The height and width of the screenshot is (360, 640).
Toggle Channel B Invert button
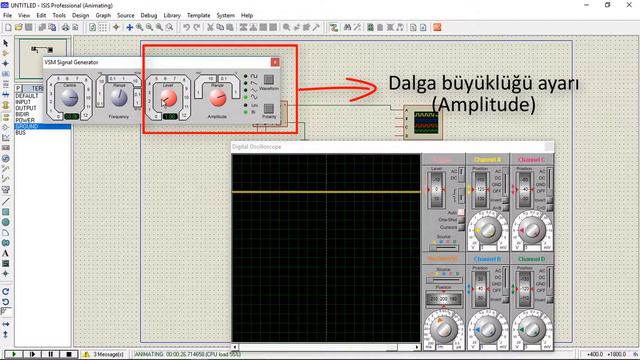click(x=505, y=299)
